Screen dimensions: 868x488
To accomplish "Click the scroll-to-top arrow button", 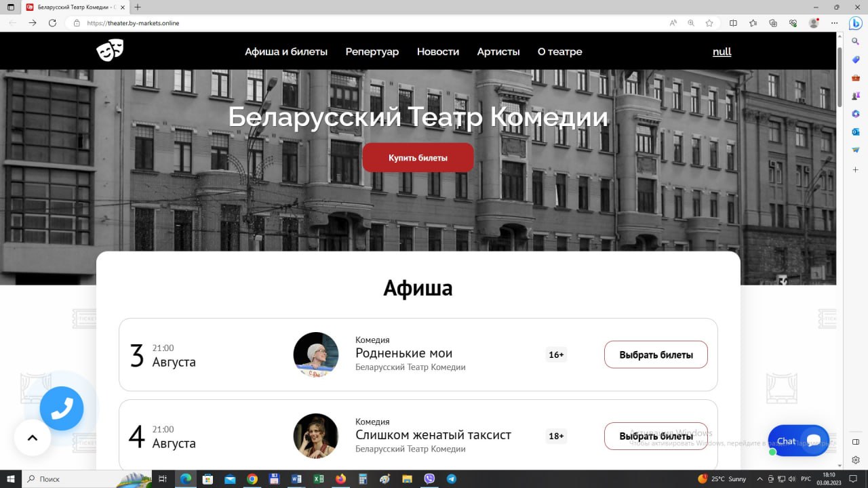I will click(33, 438).
